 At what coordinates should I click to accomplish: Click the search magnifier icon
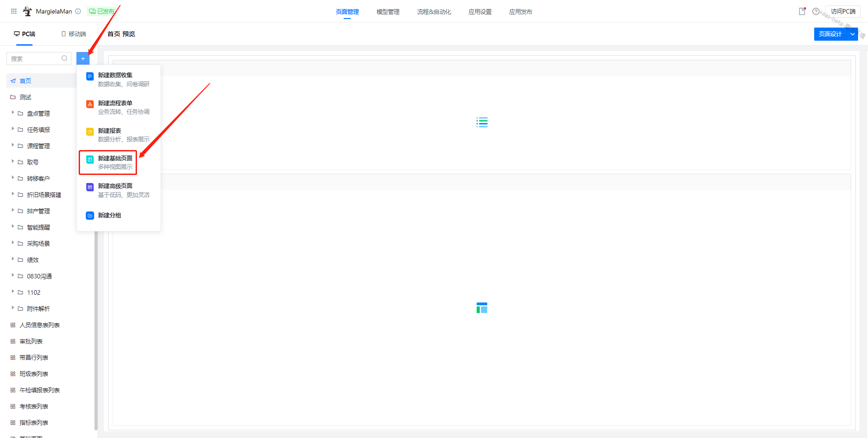(x=65, y=58)
